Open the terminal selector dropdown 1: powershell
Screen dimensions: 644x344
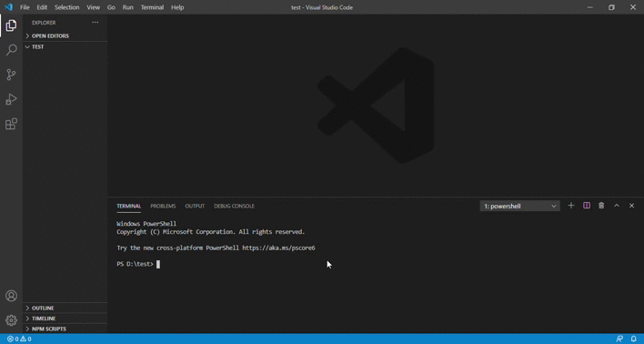coord(519,206)
